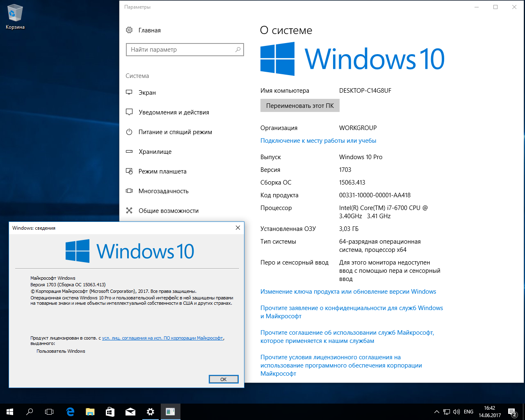The image size is (525, 420).
Task: Show hidden tray icons chevron
Action: 437,412
